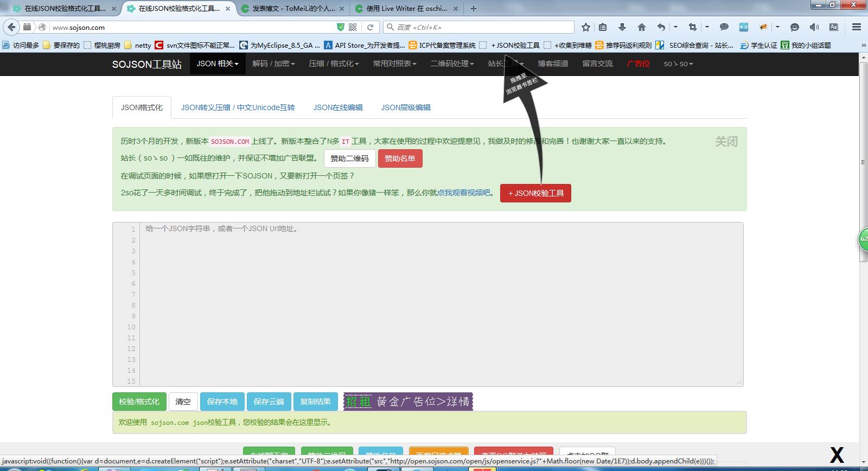Close the 发表博文 tab
The width and height of the screenshot is (868, 471).
(342, 9)
